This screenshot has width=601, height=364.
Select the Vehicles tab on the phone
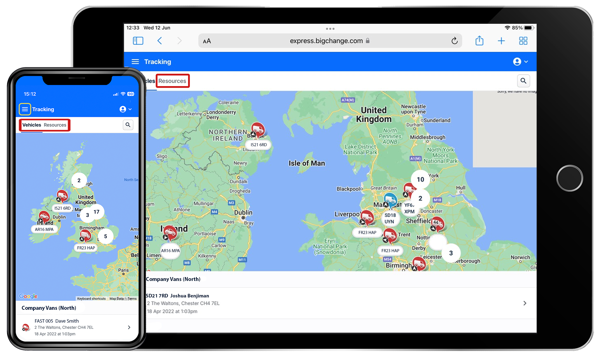coord(32,125)
